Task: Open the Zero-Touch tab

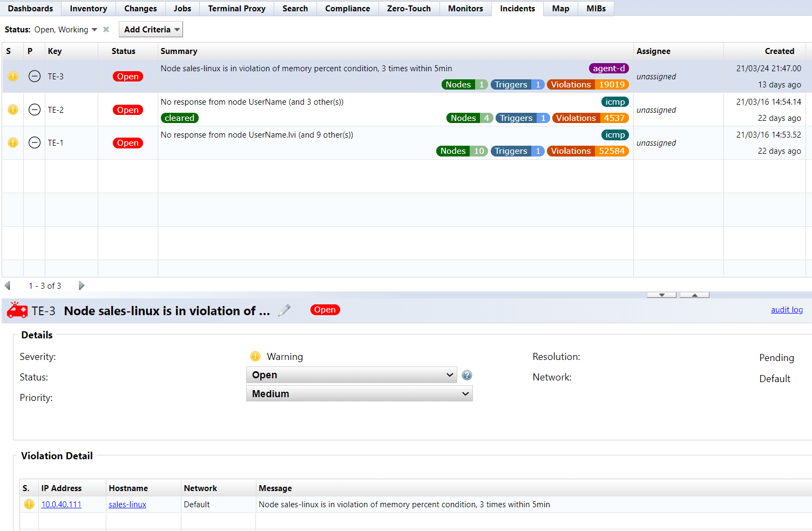Action: 409,9
